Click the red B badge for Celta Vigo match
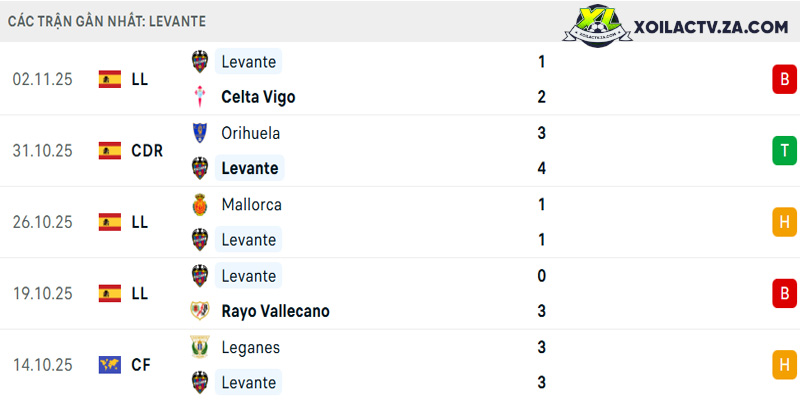The image size is (800, 400). click(x=784, y=79)
